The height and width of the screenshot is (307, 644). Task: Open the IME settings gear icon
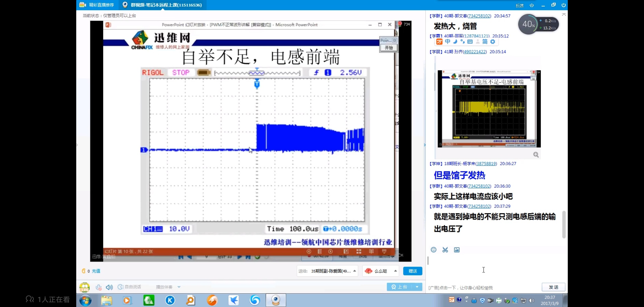pyautogui.click(x=493, y=42)
